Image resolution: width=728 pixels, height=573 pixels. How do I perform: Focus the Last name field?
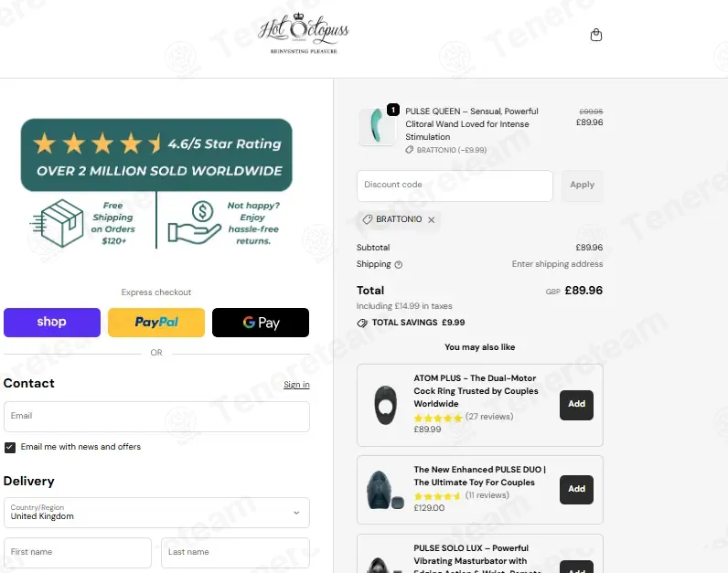tap(235, 553)
